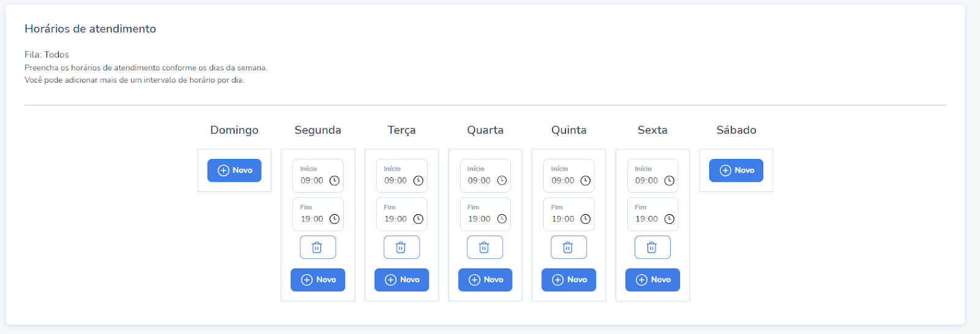Delete the Segunda time interval
Image resolution: width=980 pixels, height=334 pixels.
click(x=317, y=247)
